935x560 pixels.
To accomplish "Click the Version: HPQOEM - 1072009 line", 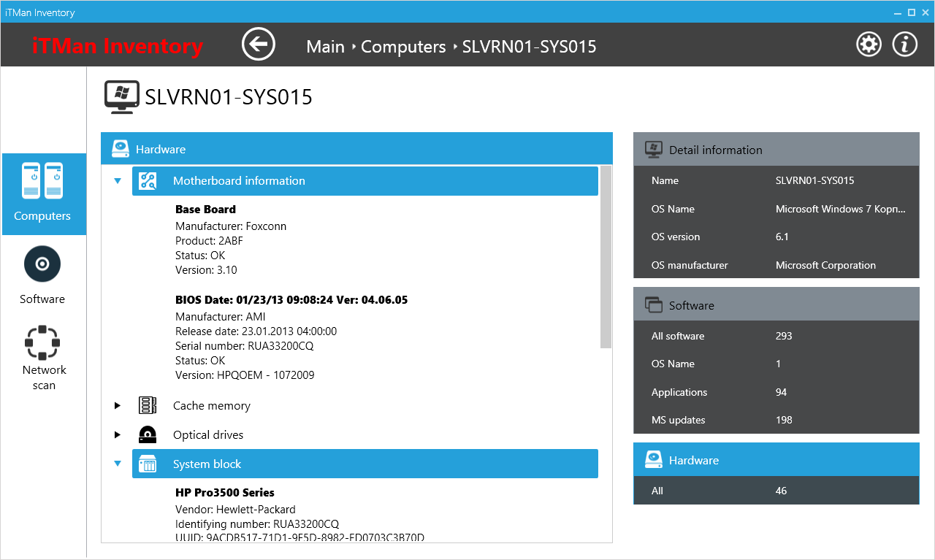I will [x=245, y=375].
